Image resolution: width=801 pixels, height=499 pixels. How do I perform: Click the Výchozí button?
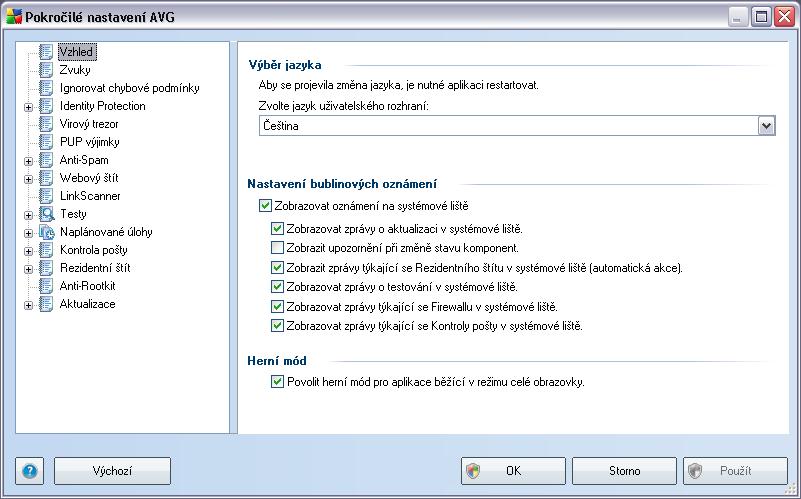[112, 470]
